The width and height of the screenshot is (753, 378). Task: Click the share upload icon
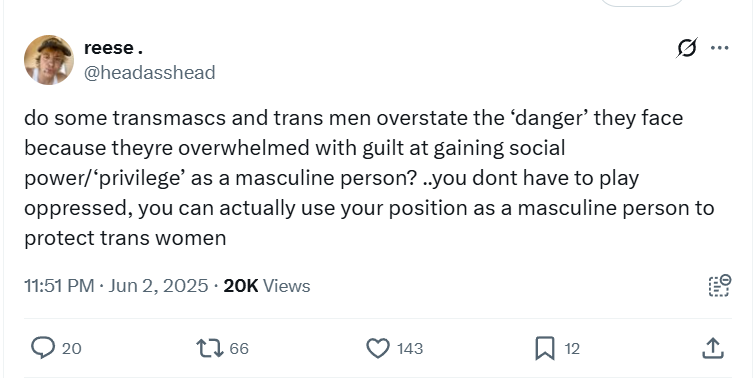pyautogui.click(x=713, y=348)
